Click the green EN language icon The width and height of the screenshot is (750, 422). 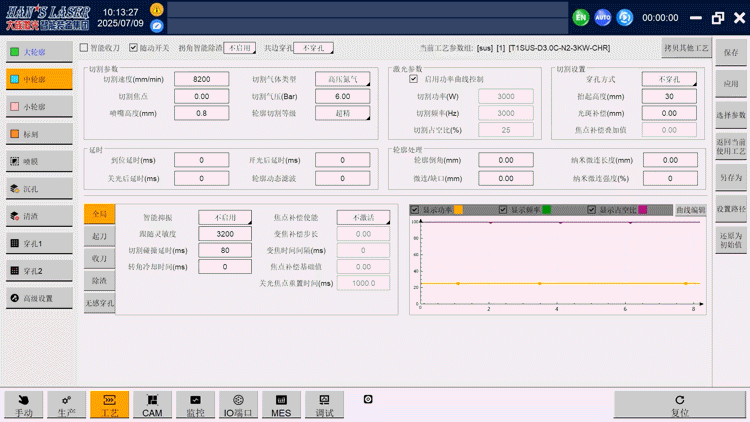tap(581, 17)
